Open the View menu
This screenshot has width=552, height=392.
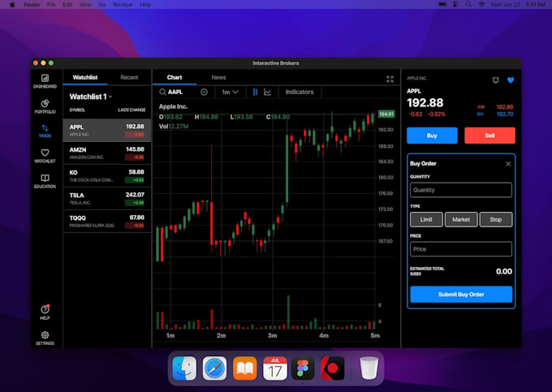pos(85,5)
